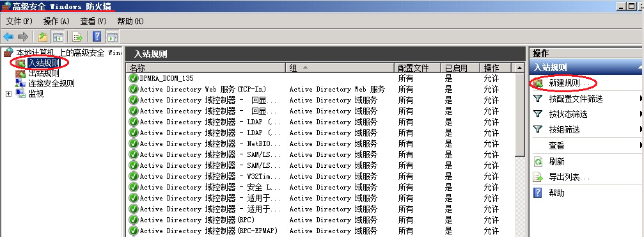This screenshot has width=644, height=237.
Task: Click the 按状态筛选 funnel icon
Action: point(538,114)
